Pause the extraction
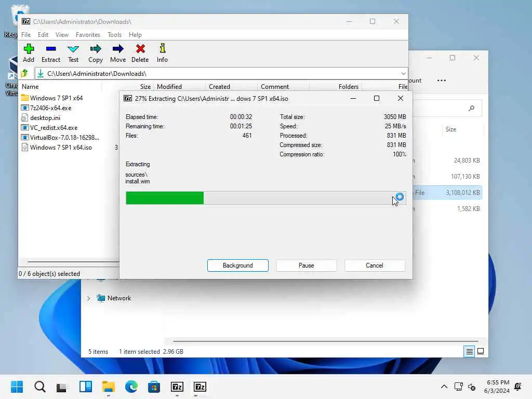The width and height of the screenshot is (532, 399). coord(306,265)
